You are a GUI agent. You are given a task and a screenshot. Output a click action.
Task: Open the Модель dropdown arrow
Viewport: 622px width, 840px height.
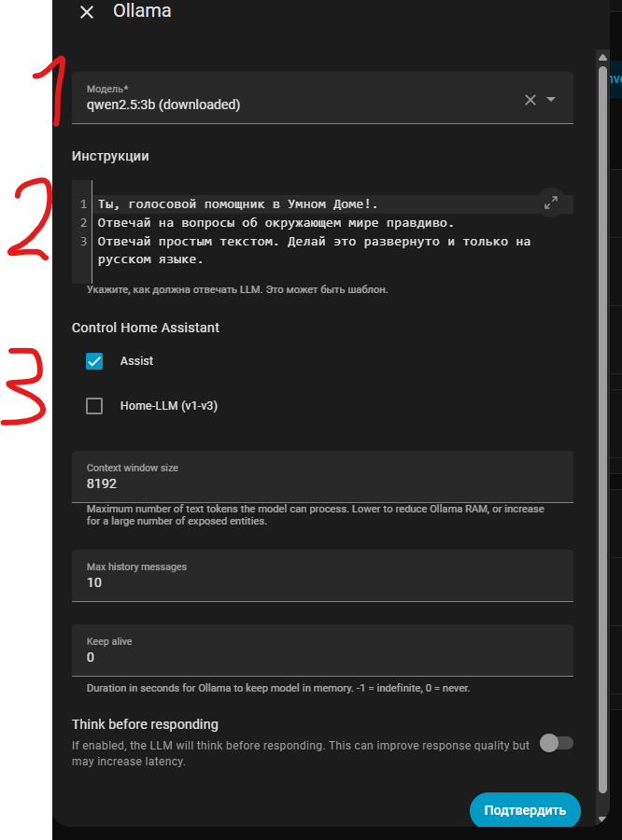(x=551, y=100)
